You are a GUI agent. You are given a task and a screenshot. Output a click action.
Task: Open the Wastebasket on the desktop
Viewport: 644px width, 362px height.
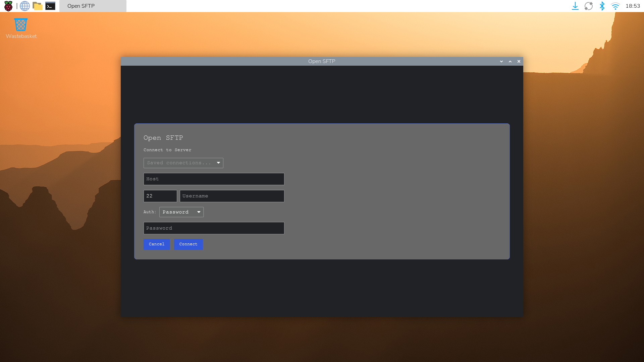pos(21,24)
